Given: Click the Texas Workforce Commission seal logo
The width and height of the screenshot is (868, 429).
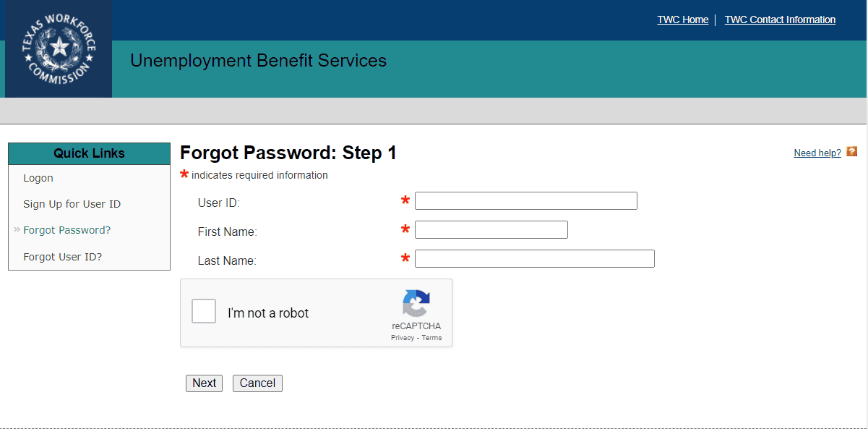Looking at the screenshot, I should (x=59, y=48).
